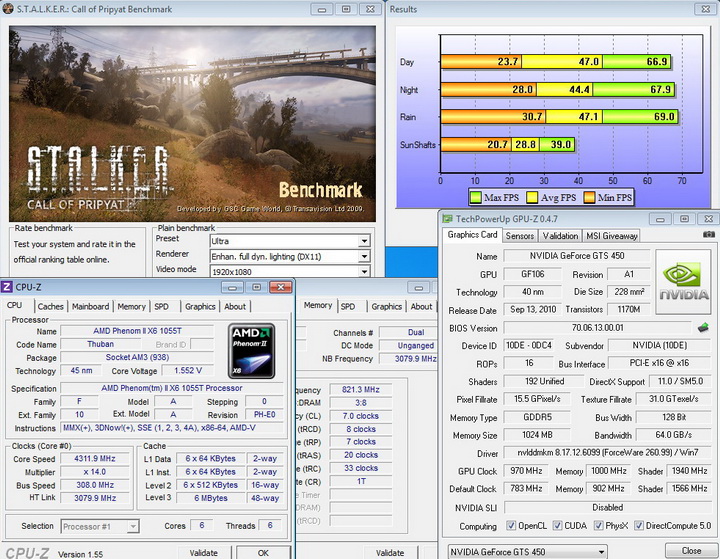Toggle the OpenCL checkbox in GPU-Z

coord(511,525)
